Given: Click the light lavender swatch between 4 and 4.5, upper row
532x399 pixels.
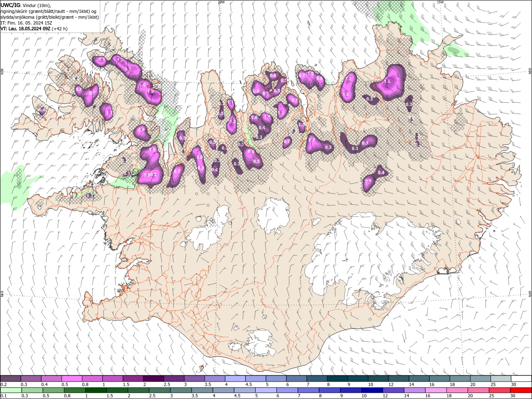Looking at the screenshot, I should coord(235,379).
